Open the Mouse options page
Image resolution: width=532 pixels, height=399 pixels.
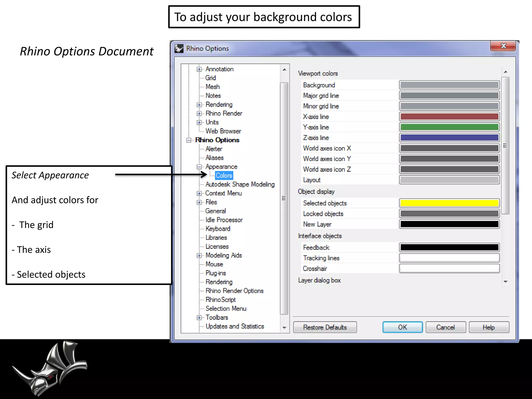[x=214, y=264]
